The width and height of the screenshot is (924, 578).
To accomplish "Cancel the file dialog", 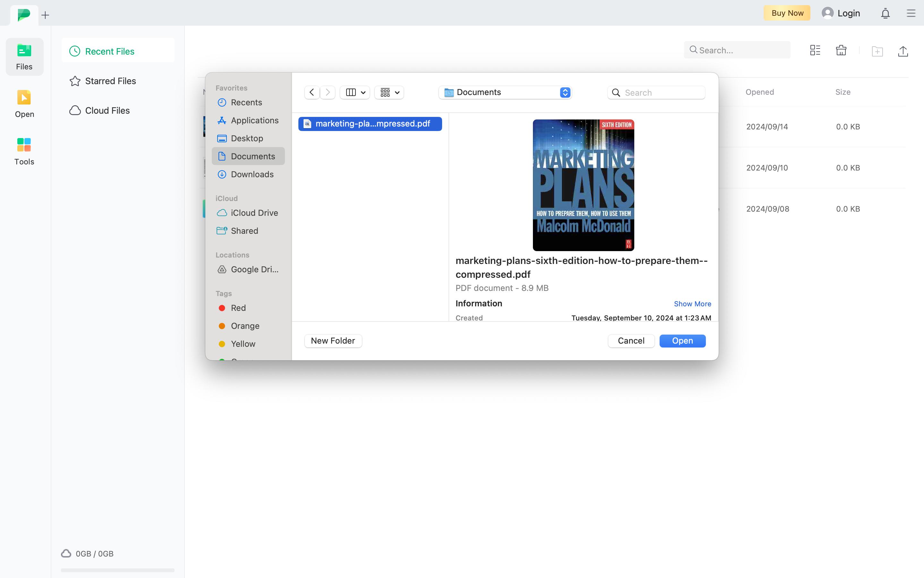I will tap(631, 341).
